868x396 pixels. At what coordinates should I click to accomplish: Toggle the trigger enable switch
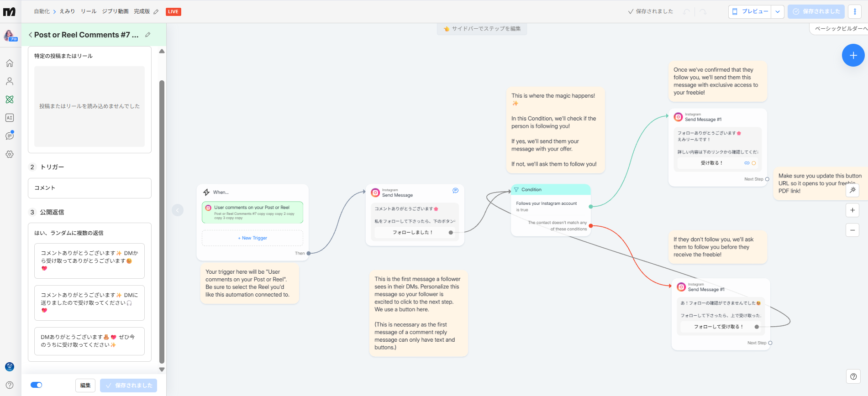pyautogui.click(x=37, y=385)
